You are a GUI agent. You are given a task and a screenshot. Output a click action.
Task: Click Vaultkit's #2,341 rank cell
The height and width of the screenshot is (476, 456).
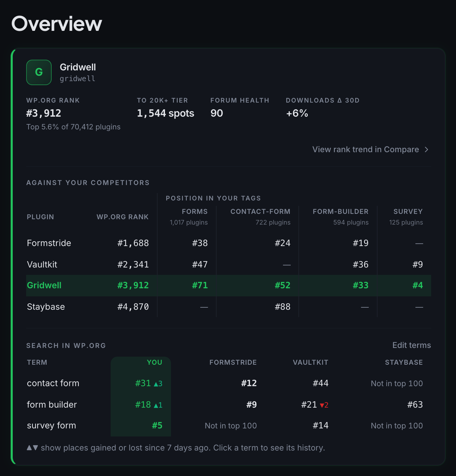tap(133, 264)
